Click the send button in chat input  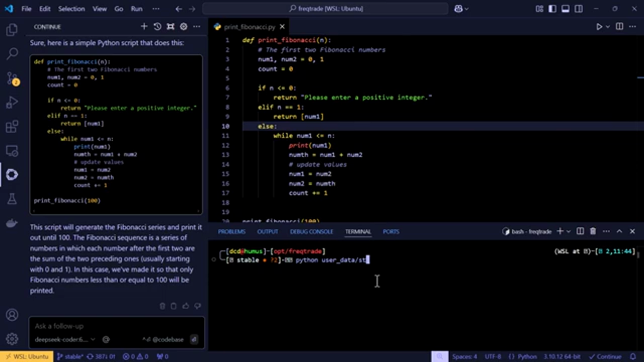[x=194, y=339]
